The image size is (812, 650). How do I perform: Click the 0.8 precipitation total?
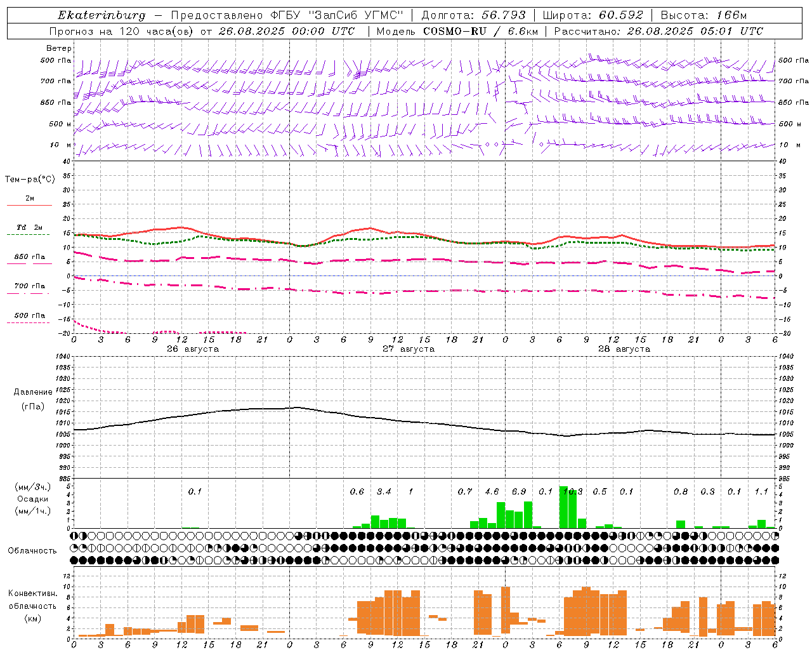[x=681, y=492]
